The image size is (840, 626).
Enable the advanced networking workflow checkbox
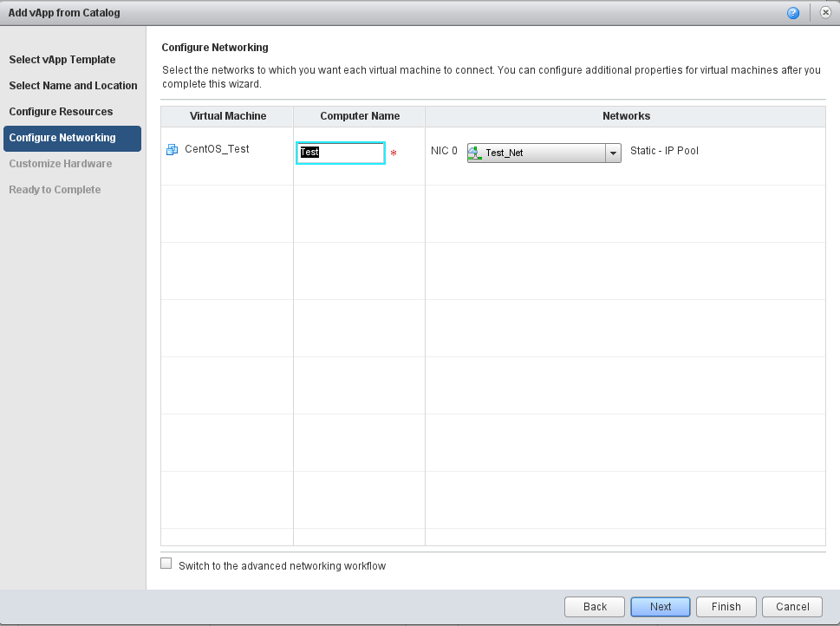coord(166,564)
